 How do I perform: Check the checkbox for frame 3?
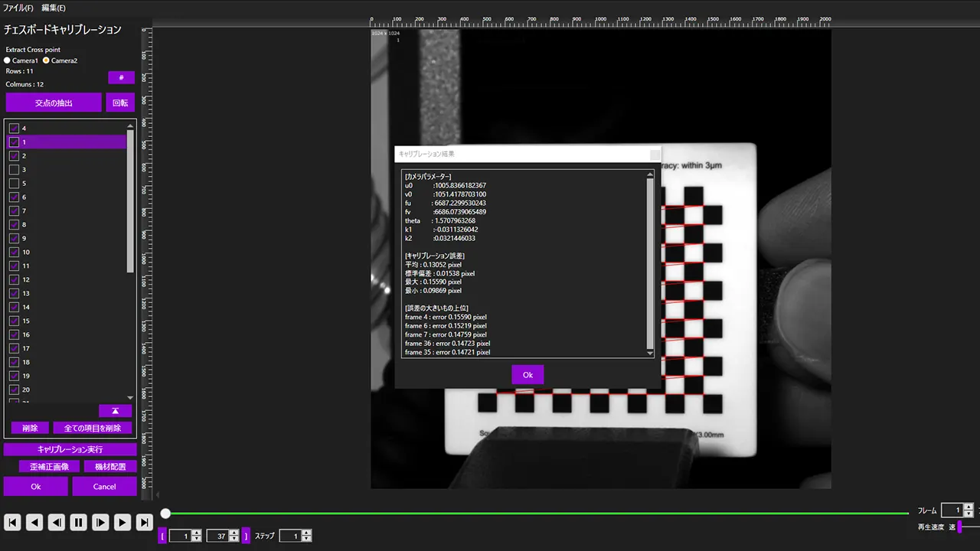[14, 170]
